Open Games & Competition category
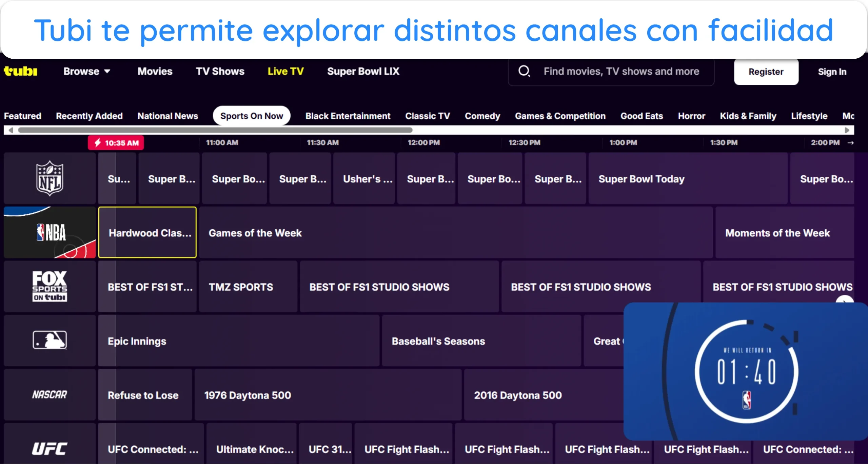 pos(560,116)
